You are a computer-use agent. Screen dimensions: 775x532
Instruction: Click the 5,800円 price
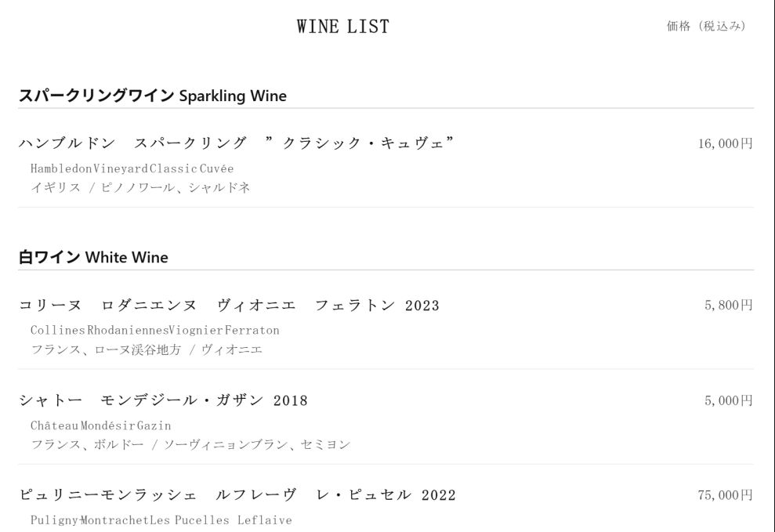pyautogui.click(x=729, y=306)
